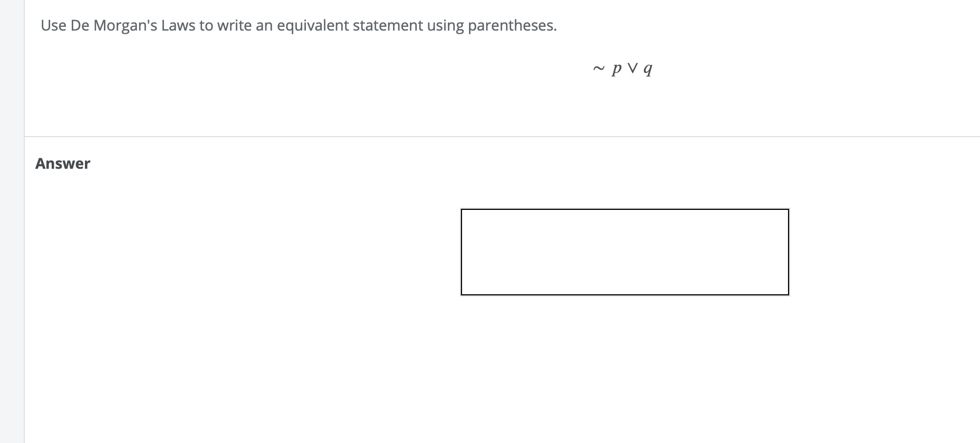Click the expression ~ p ∨ q

coord(622,68)
